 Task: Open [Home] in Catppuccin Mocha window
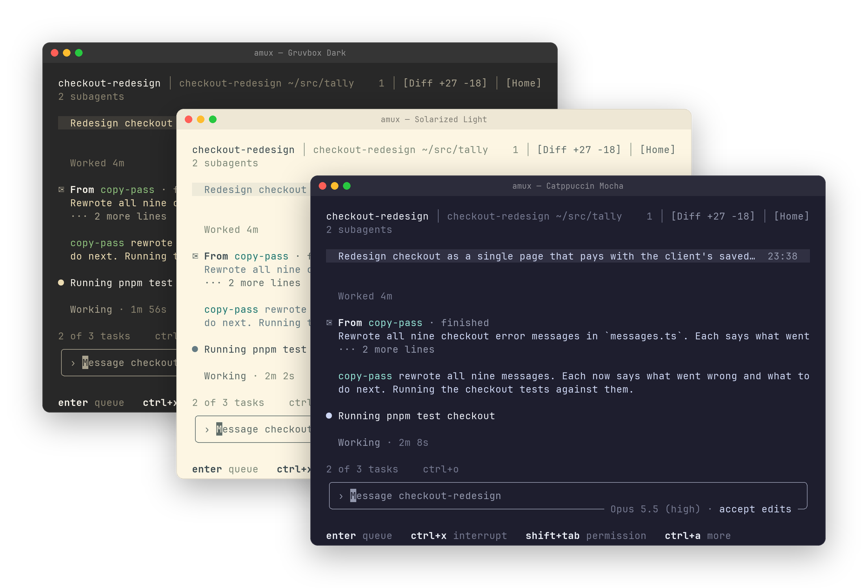click(791, 216)
